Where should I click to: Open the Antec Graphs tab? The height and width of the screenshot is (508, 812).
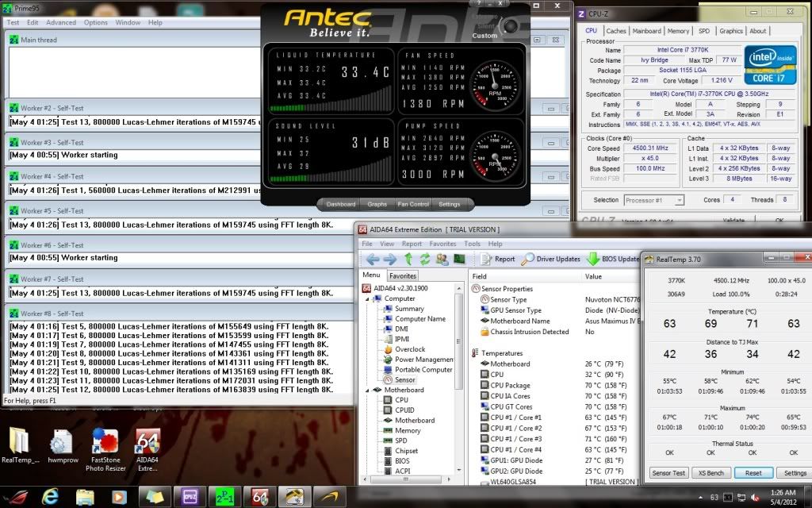click(377, 204)
